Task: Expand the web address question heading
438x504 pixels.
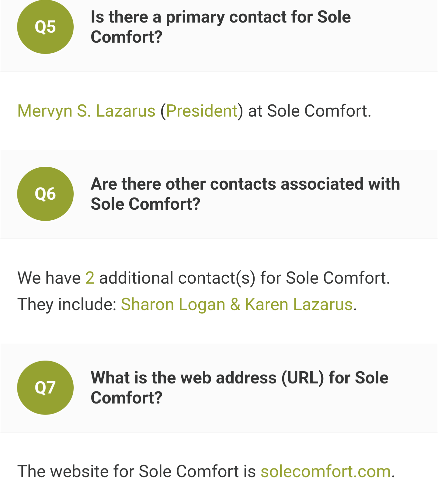Action: tap(239, 387)
